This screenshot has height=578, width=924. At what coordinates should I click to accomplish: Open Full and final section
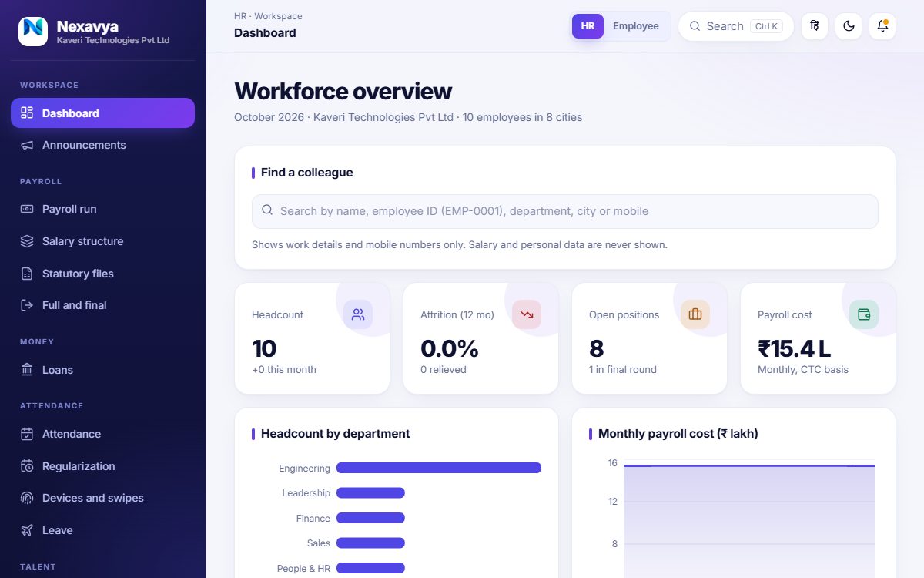(102, 305)
